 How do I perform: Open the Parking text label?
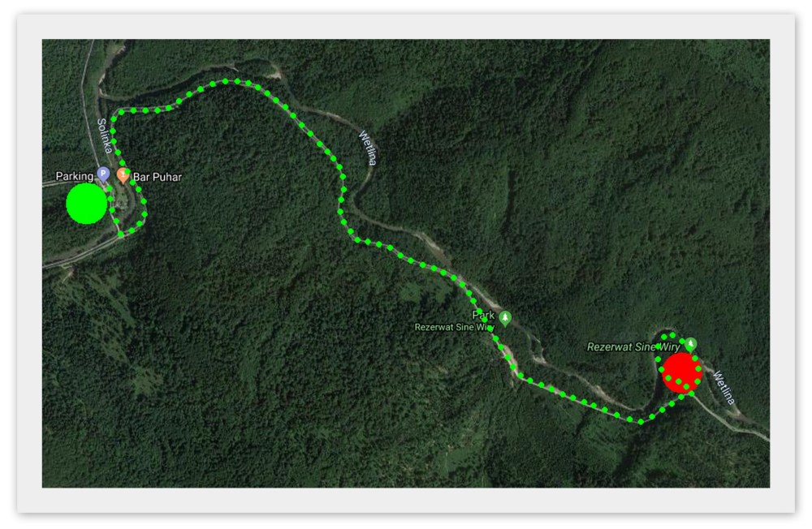[75, 176]
